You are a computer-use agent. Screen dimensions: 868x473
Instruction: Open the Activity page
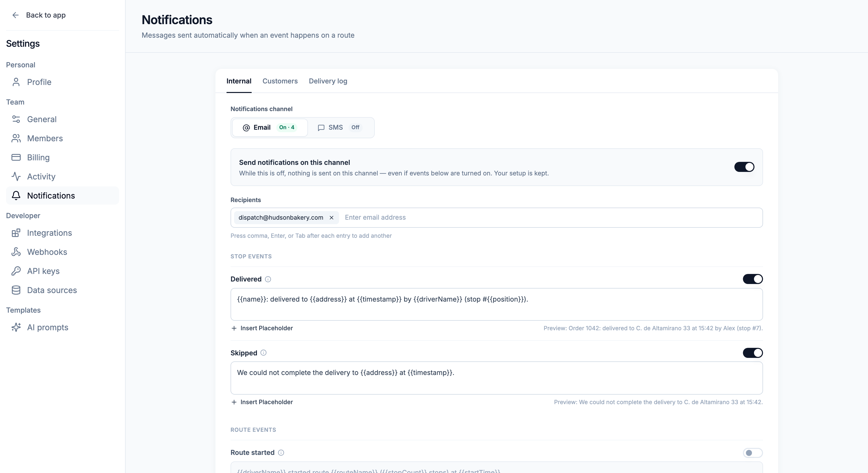click(62, 176)
